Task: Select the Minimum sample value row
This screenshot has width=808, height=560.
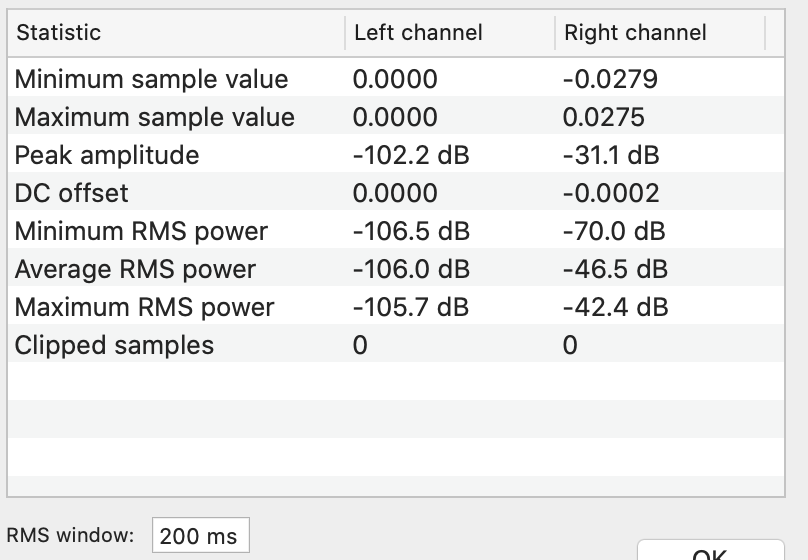Action: [x=396, y=79]
